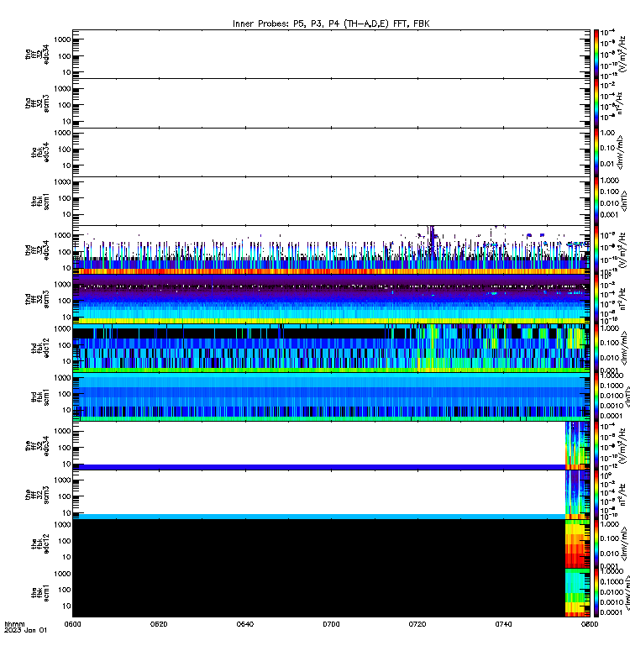Image resolution: width=630 pixels, height=672 pixels.
Task: Select the thd fbk edc12 panel label
Action: (40, 348)
